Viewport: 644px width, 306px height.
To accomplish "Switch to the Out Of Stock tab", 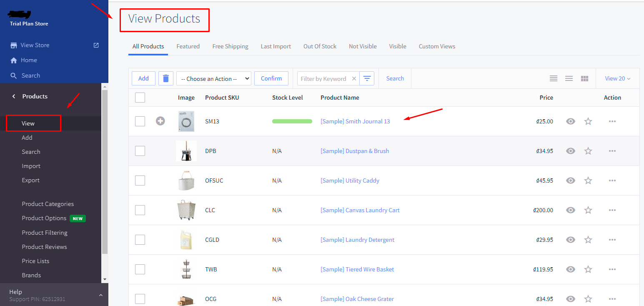I will coord(320,46).
